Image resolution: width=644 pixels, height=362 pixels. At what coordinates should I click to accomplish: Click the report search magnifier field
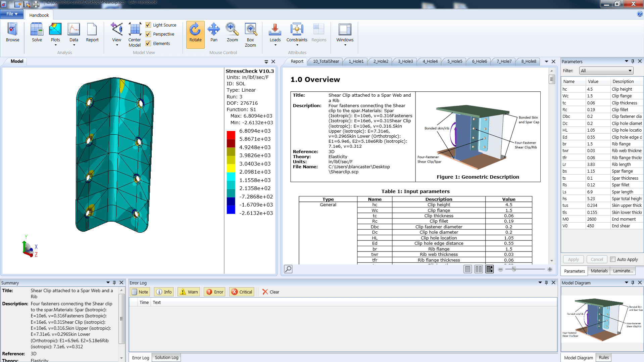point(288,269)
